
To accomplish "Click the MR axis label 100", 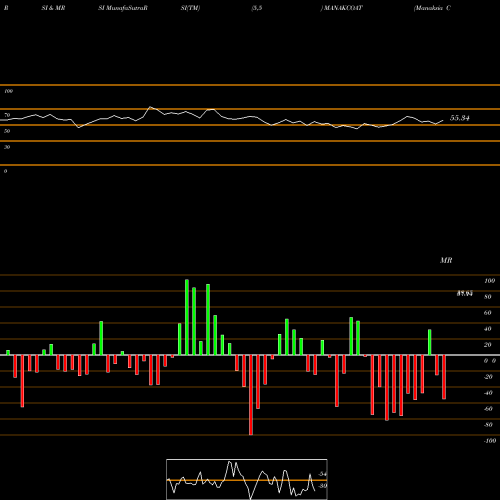I will [489, 281].
